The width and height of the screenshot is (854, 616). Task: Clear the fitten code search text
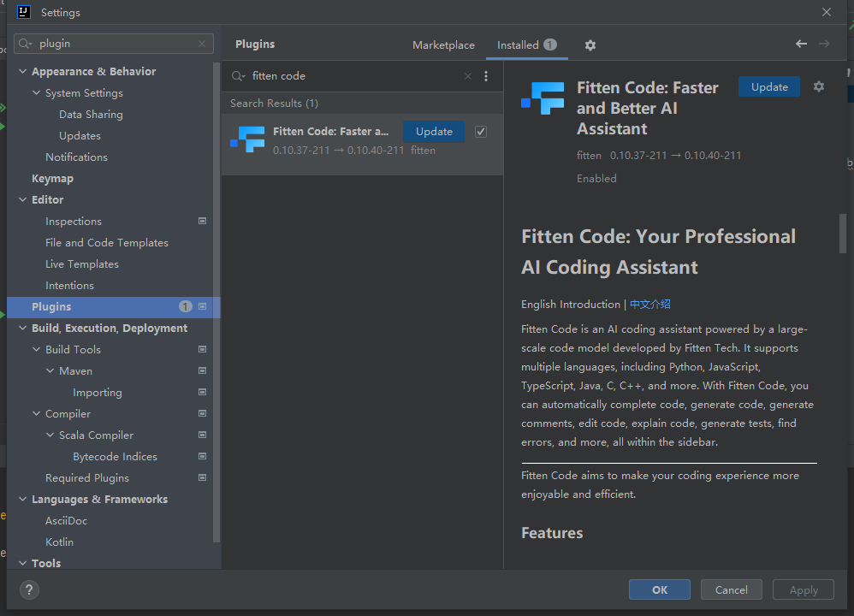[x=468, y=76]
